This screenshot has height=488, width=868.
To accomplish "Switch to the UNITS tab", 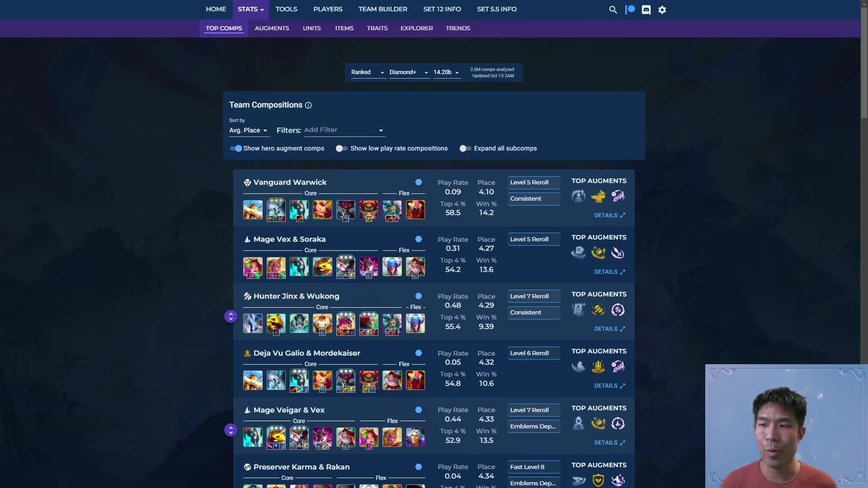I will 312,28.
